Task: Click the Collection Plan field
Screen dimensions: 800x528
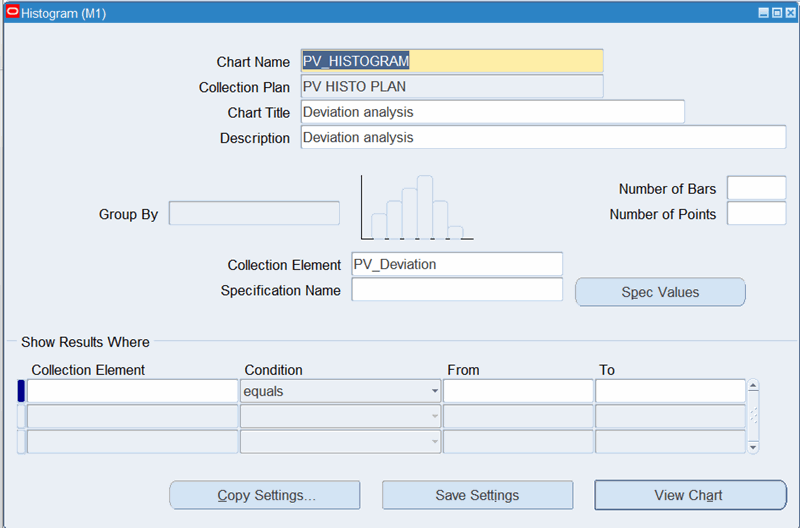Action: coord(452,86)
